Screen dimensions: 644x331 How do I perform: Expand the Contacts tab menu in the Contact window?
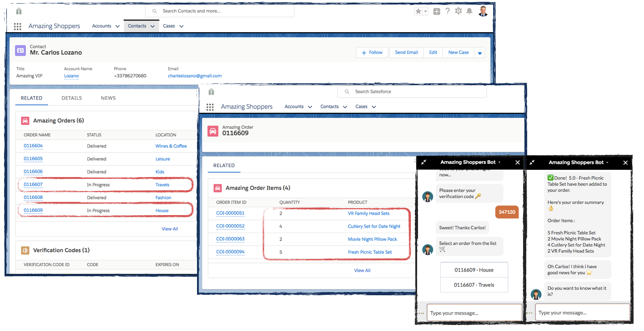[x=153, y=26]
